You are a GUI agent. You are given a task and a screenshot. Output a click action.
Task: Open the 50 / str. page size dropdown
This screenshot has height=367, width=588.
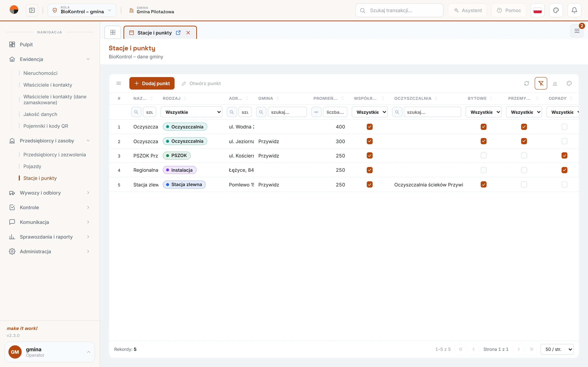(557, 349)
